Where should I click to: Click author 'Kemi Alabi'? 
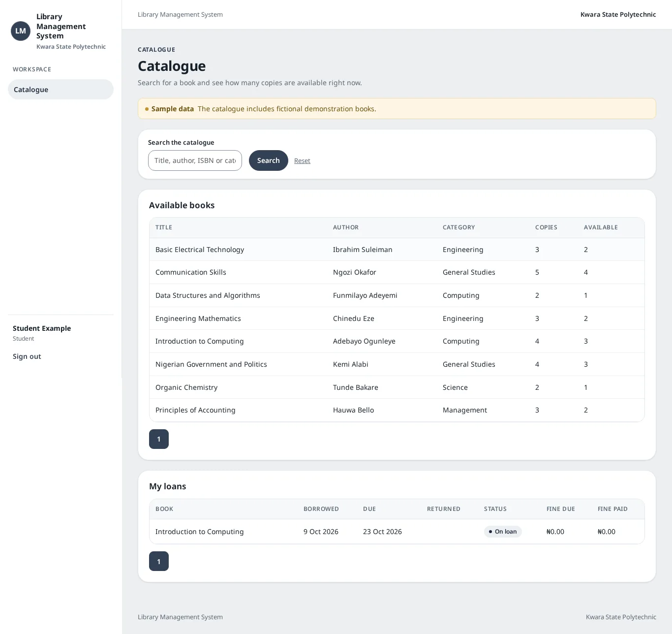351,364
